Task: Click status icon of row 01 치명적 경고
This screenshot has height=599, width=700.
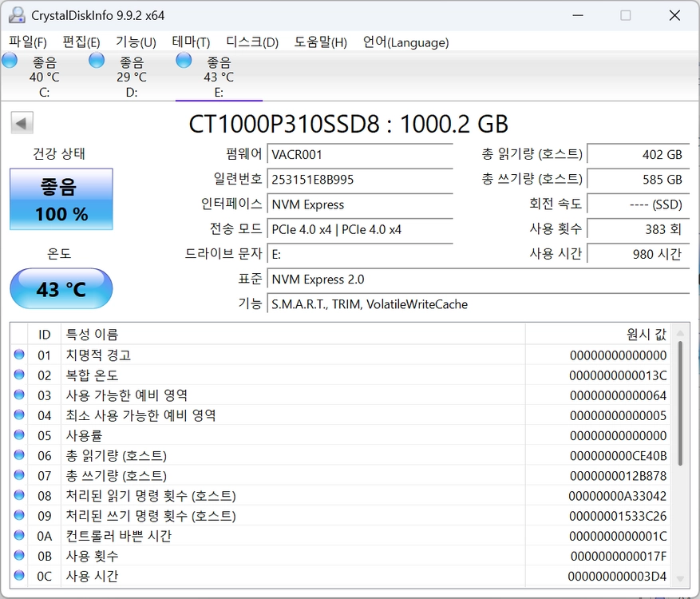Action: tap(19, 355)
